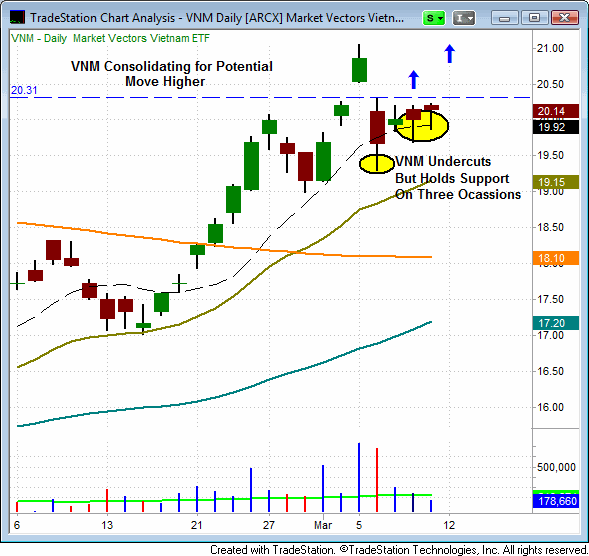Click the 21.00 price axis label
This screenshot has height=556, width=589.
tap(550, 48)
